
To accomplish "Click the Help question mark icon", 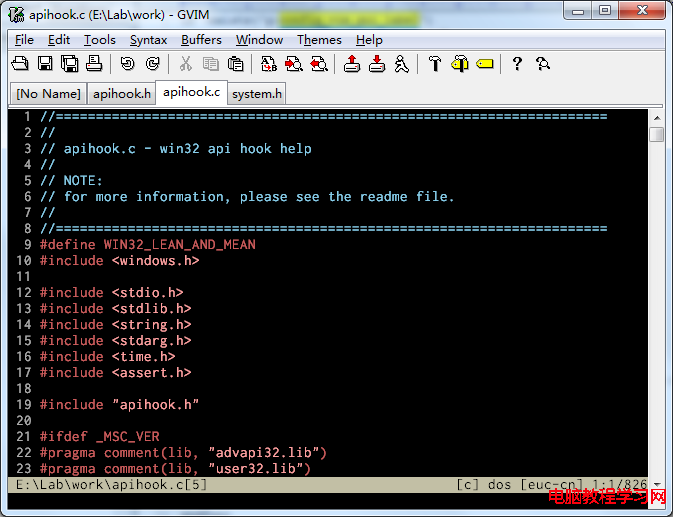I will pos(517,64).
